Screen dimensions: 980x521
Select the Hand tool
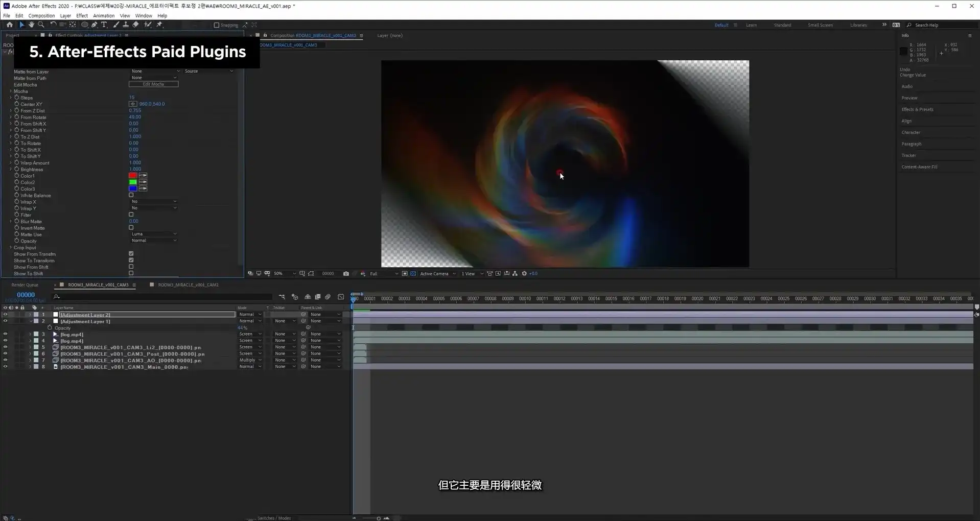31,25
